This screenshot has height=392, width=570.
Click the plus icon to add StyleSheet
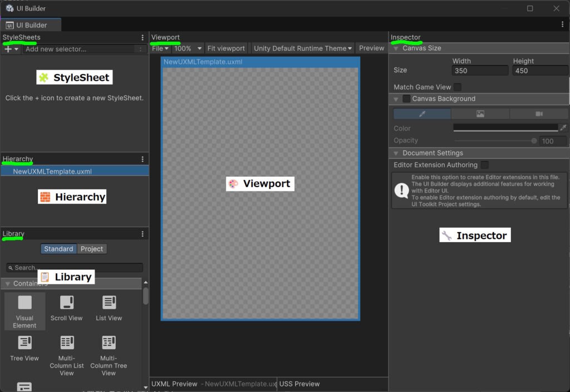tap(8, 49)
